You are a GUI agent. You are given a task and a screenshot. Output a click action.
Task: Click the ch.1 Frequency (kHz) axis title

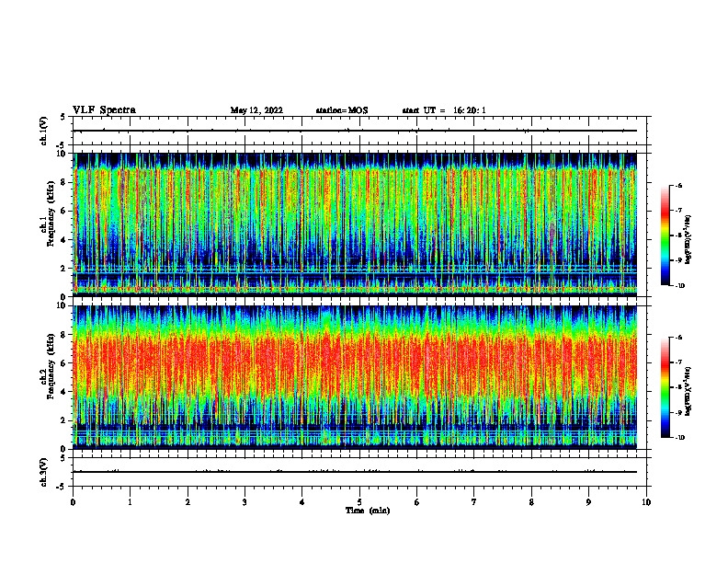click(48, 213)
